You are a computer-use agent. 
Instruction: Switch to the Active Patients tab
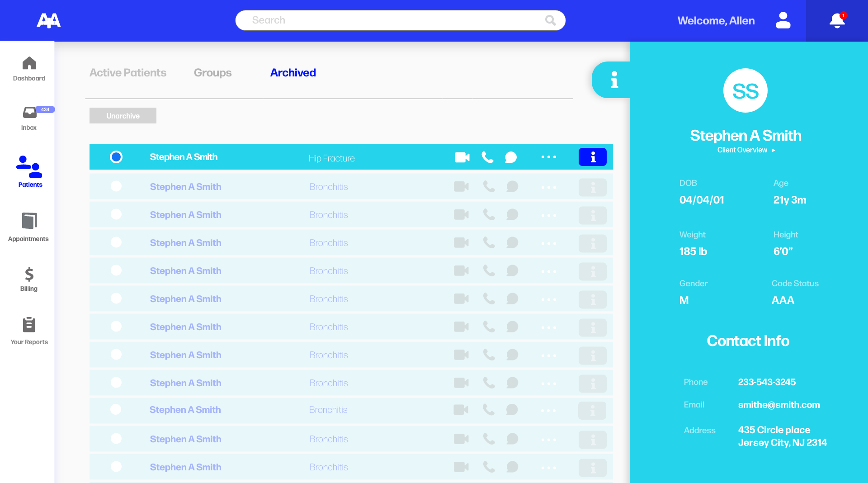click(x=128, y=73)
